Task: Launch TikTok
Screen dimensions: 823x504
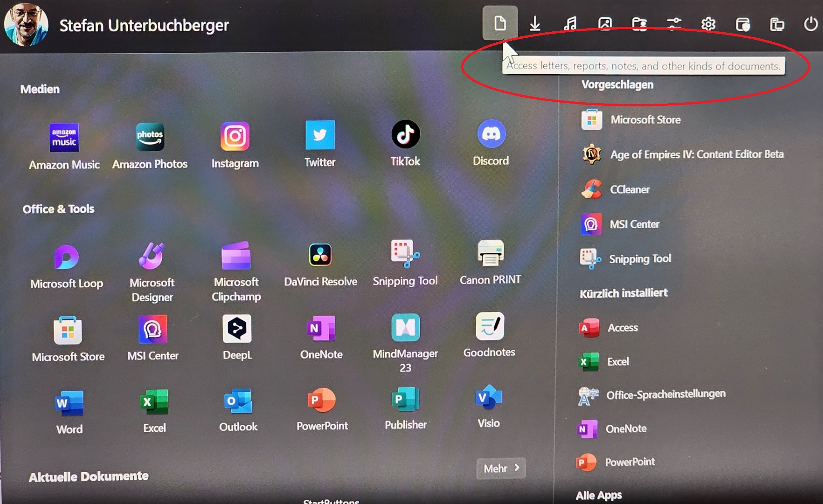Action: (405, 143)
